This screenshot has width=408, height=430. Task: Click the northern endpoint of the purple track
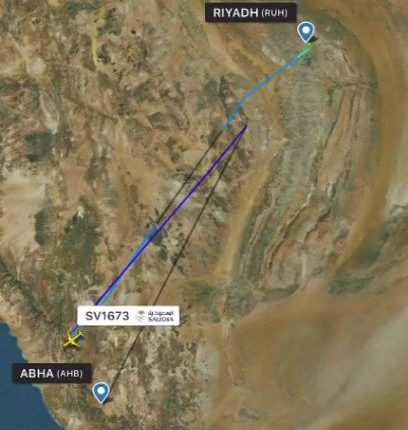point(246,126)
